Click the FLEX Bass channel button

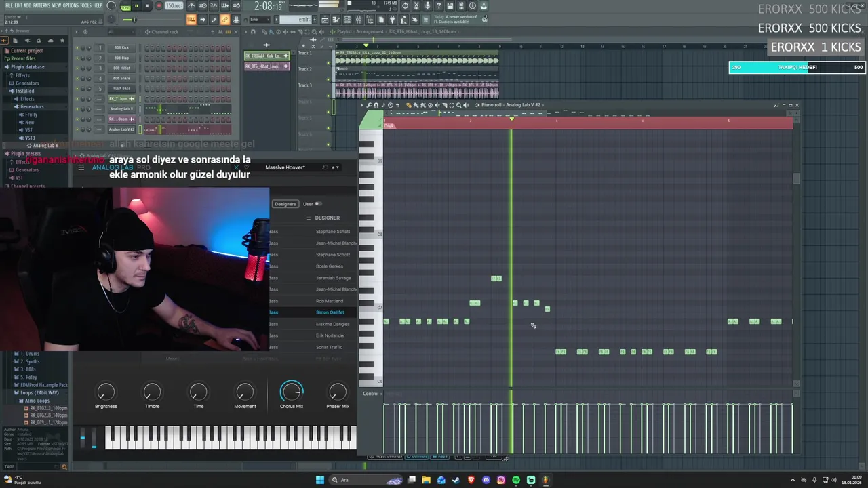coord(121,88)
